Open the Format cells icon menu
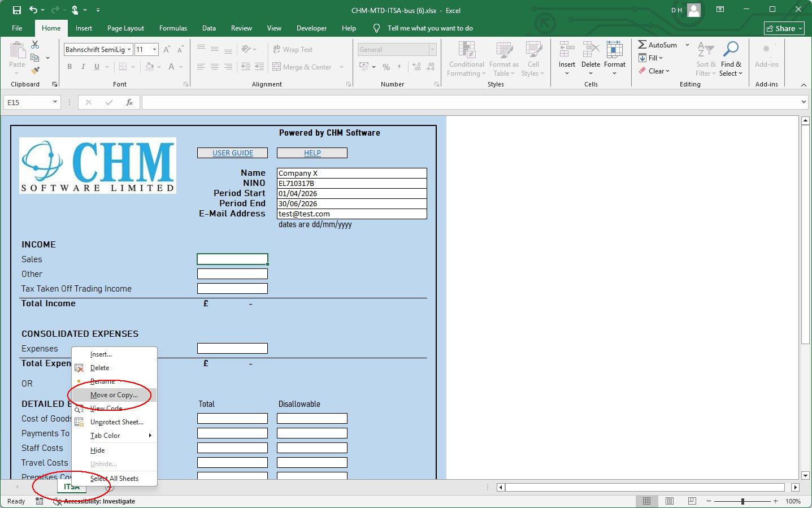Image resolution: width=812 pixels, height=508 pixels. (x=614, y=50)
